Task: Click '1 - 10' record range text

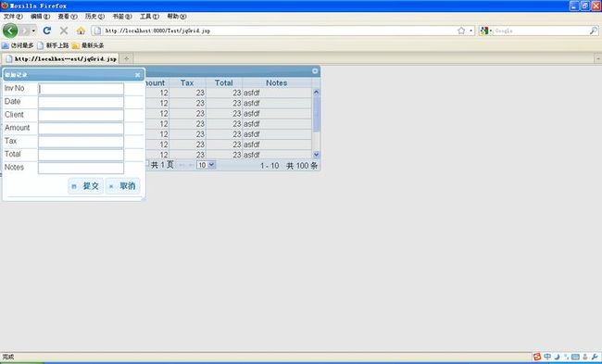Action: click(270, 166)
